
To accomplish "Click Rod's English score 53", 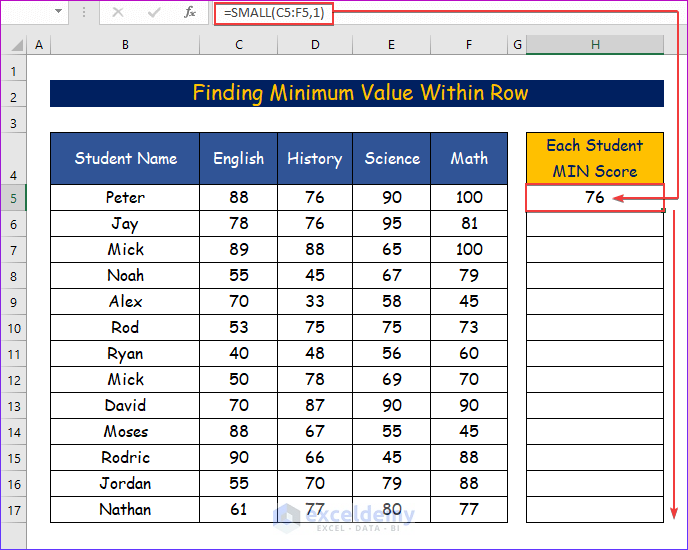I will pos(239,327).
